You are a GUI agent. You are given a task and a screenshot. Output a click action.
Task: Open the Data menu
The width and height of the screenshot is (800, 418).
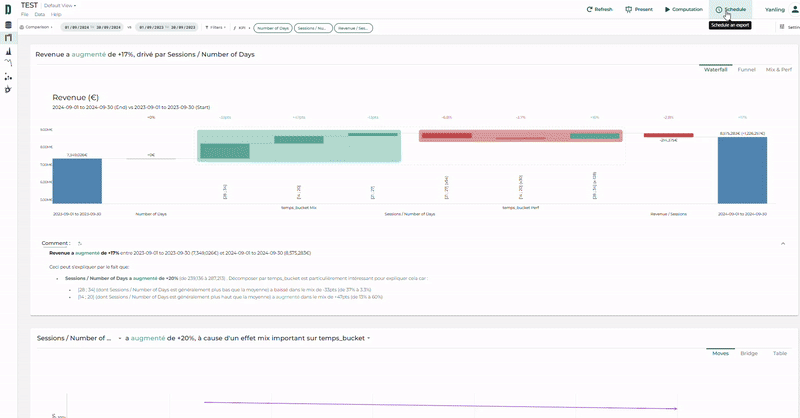39,15
